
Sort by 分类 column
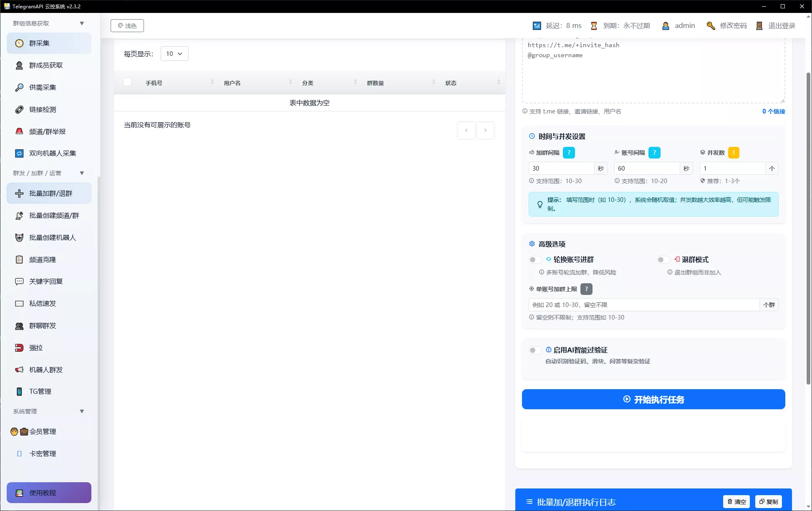356,83
